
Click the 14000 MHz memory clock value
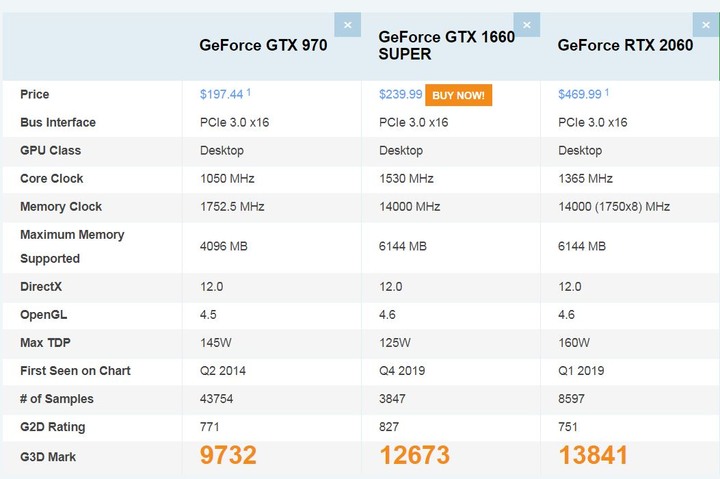410,207
